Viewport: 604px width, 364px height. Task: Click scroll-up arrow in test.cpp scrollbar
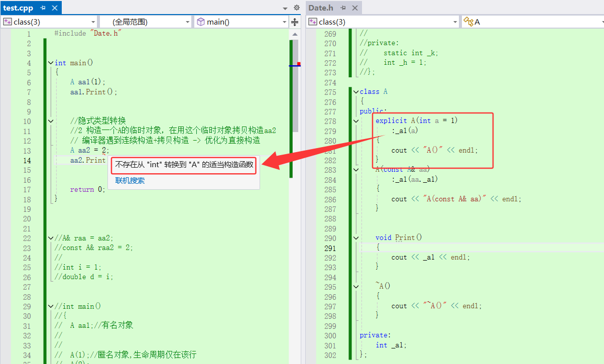pos(295,34)
